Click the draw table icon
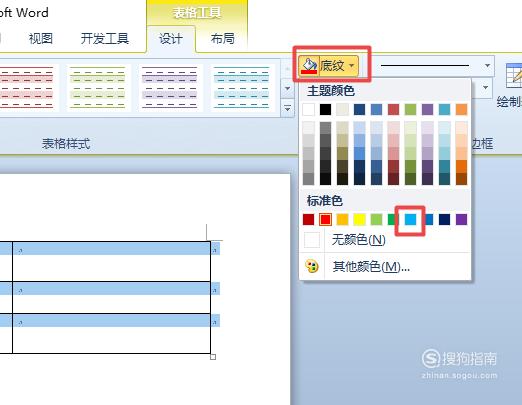 point(513,76)
